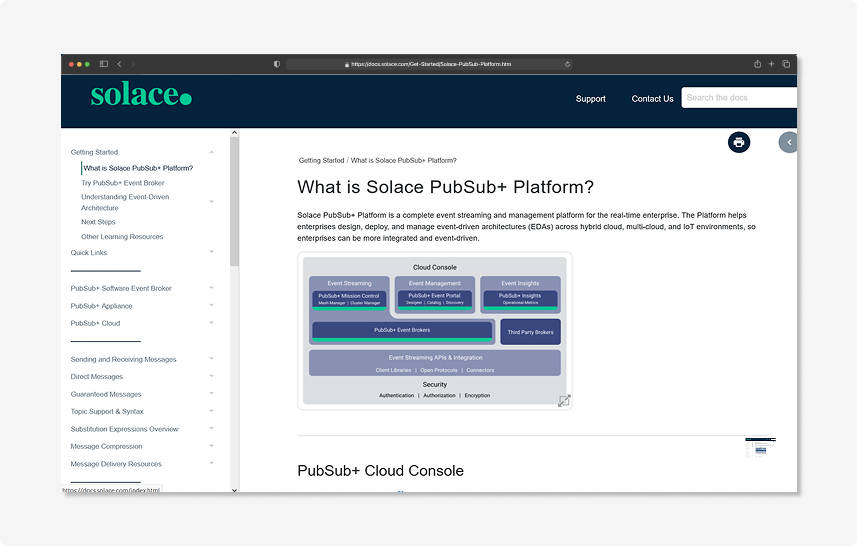
Task: Reload the page from address bar
Action: point(567,64)
